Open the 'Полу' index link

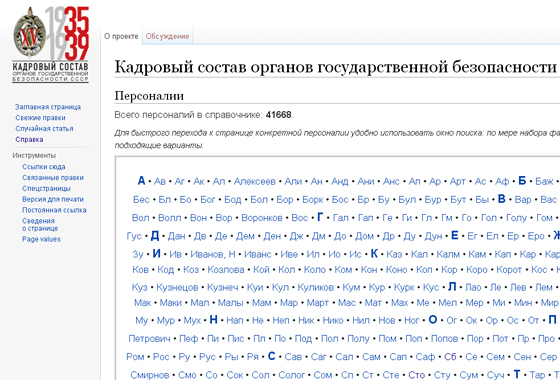(358, 339)
